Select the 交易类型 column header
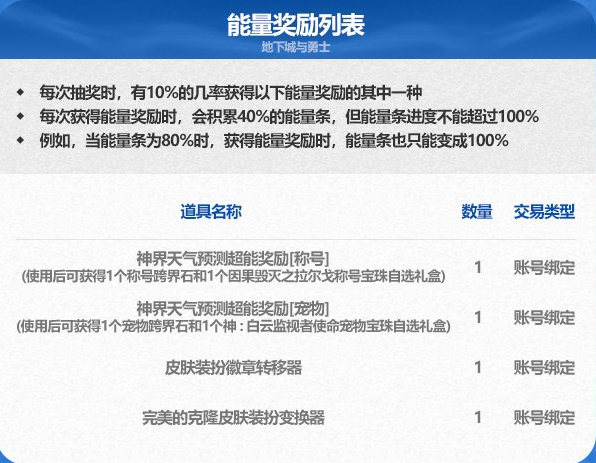The height and width of the screenshot is (463, 596). pyautogui.click(x=544, y=212)
